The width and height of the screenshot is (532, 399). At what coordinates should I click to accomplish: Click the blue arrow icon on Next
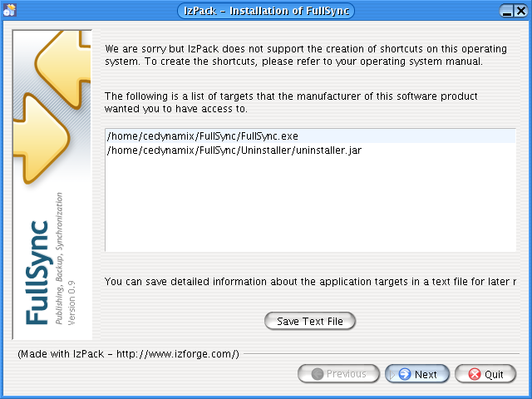[x=405, y=374]
